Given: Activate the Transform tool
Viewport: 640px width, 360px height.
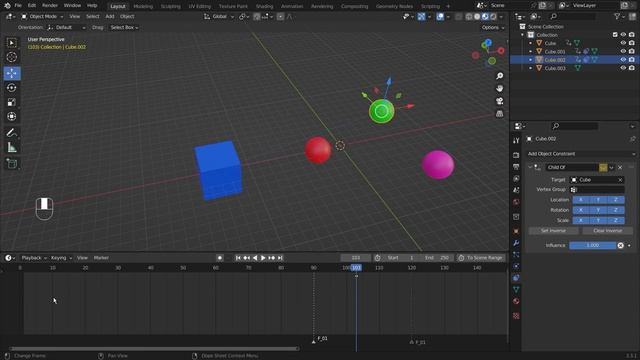Looking at the screenshot, I should pos(12,116).
